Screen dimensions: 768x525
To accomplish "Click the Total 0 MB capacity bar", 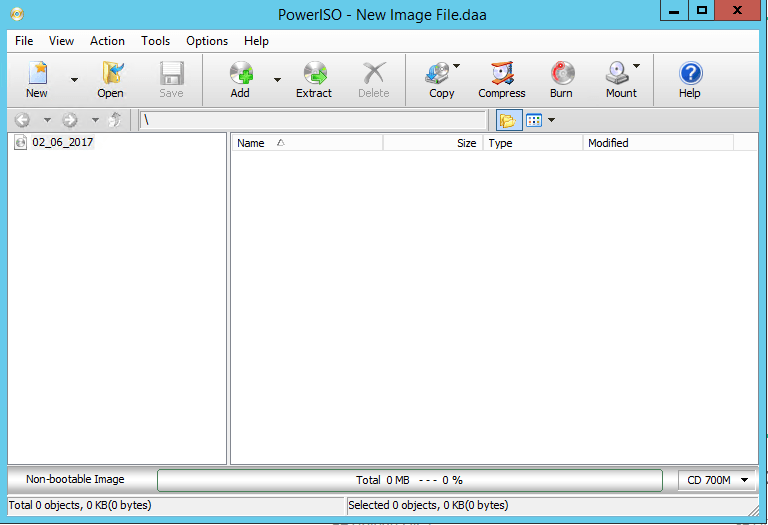I will 409,480.
